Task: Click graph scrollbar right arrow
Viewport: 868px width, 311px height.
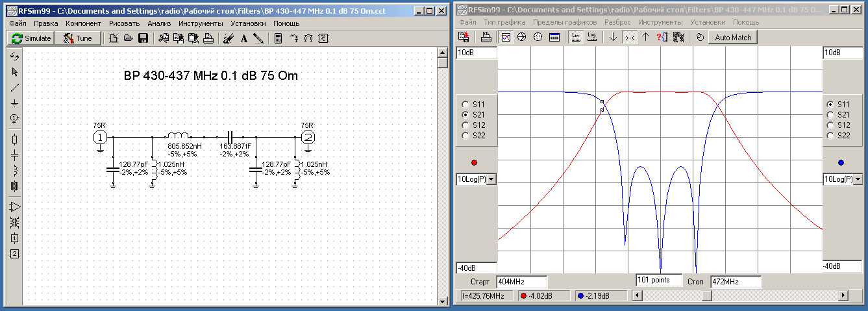Action: 843,295
